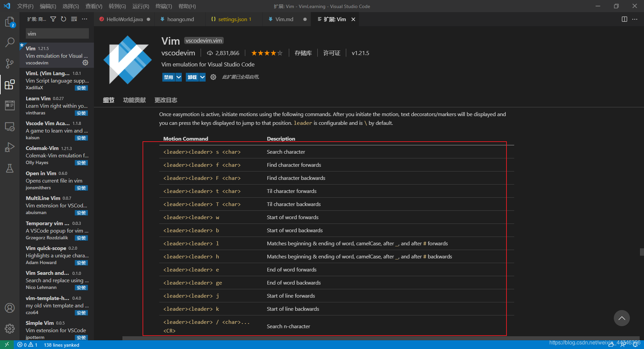Select the 细节 details tab
Viewport: 644px width, 349px height.
108,100
